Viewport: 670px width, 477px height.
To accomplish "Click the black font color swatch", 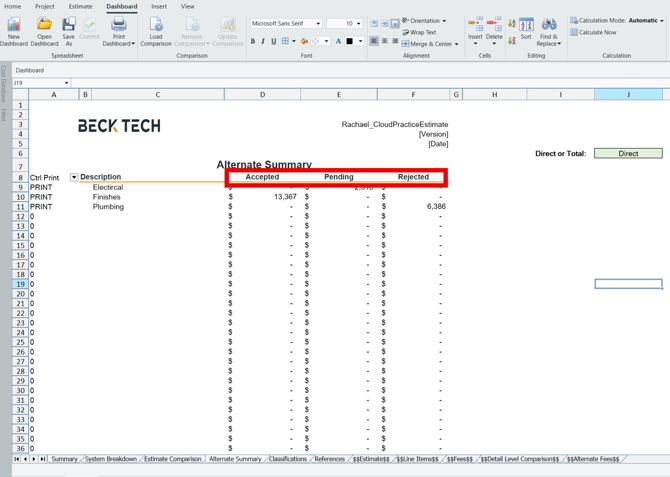I will click(x=350, y=42).
